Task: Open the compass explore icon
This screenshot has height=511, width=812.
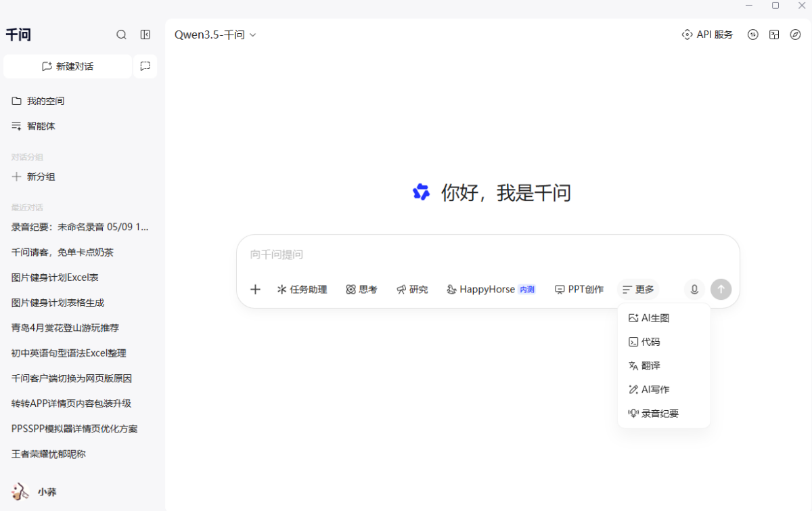Action: point(795,35)
